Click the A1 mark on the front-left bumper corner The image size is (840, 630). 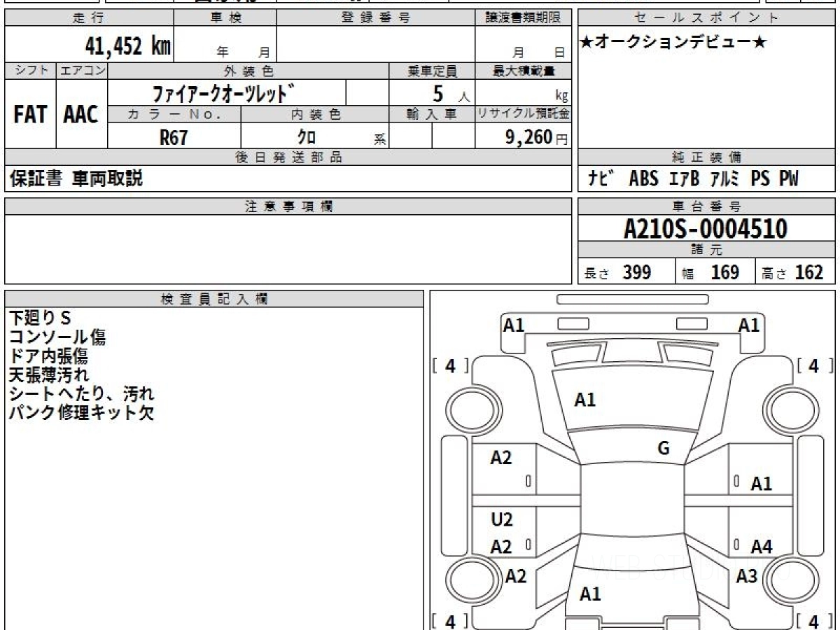[x=514, y=325]
